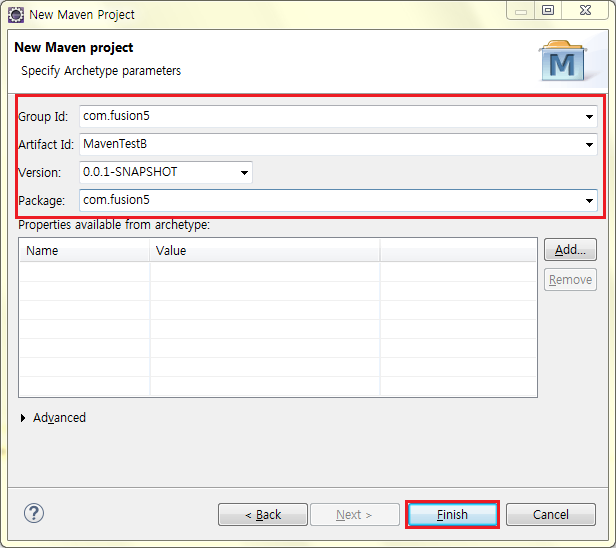The width and height of the screenshot is (616, 548).
Task: Minimize the New Maven Project dialog
Action: point(521,10)
